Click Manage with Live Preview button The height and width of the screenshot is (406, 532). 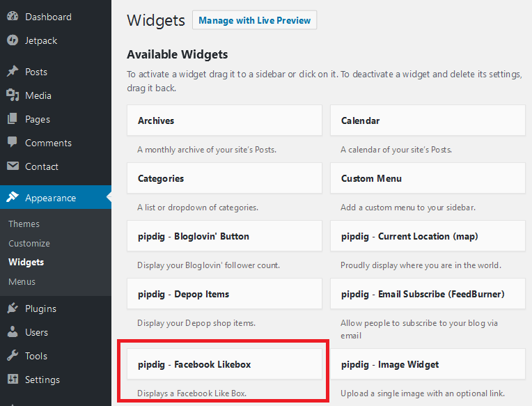click(254, 20)
